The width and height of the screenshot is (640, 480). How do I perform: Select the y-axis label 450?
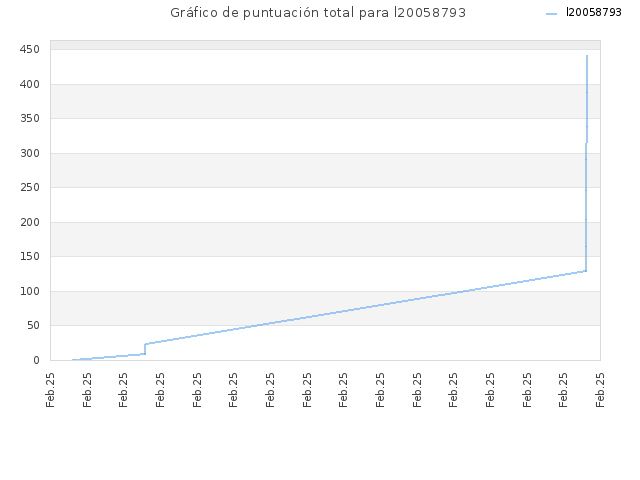[x=30, y=49]
